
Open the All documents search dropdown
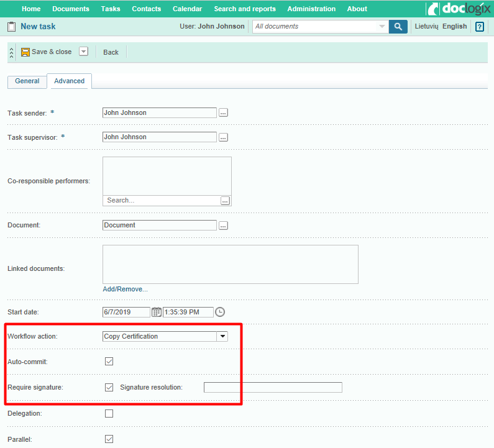pos(382,27)
